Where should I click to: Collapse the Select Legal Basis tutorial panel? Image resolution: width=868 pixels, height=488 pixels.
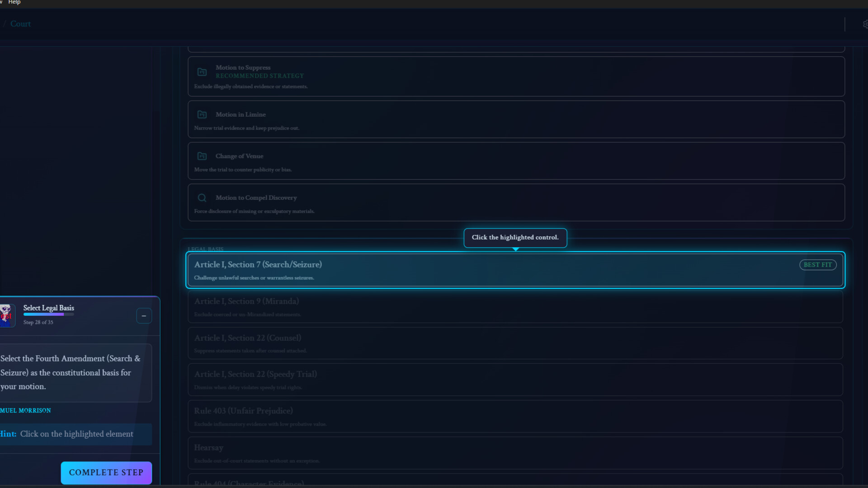point(144,316)
